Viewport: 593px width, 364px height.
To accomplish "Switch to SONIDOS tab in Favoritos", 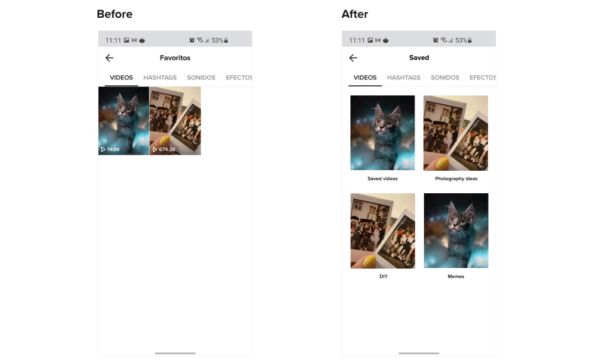I will [x=201, y=78].
